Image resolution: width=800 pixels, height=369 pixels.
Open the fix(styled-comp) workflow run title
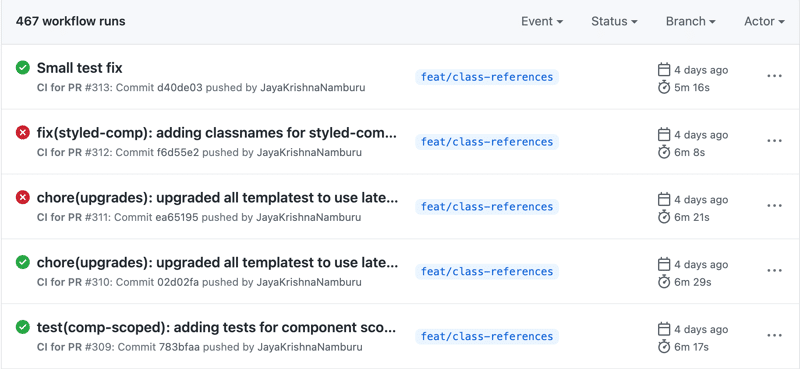coord(216,133)
